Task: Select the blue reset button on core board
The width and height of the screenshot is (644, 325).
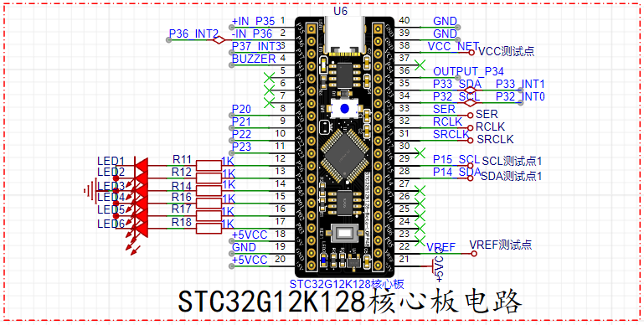Action: [x=344, y=108]
